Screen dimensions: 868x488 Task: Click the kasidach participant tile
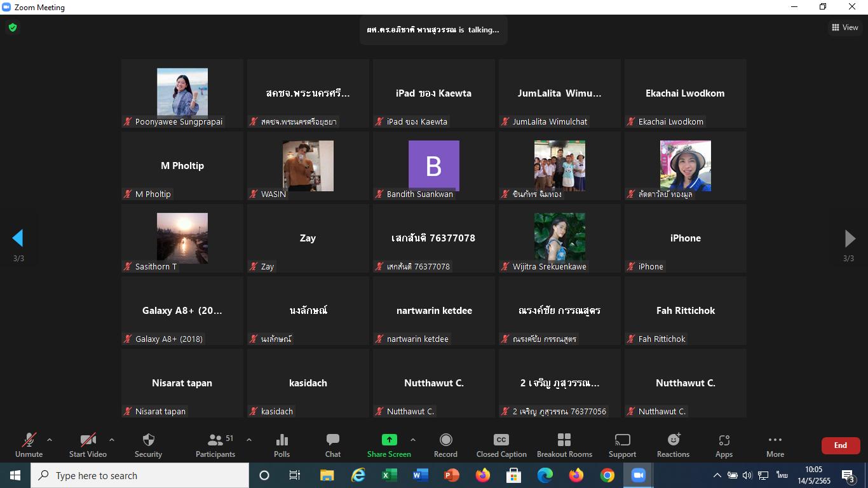tap(308, 383)
